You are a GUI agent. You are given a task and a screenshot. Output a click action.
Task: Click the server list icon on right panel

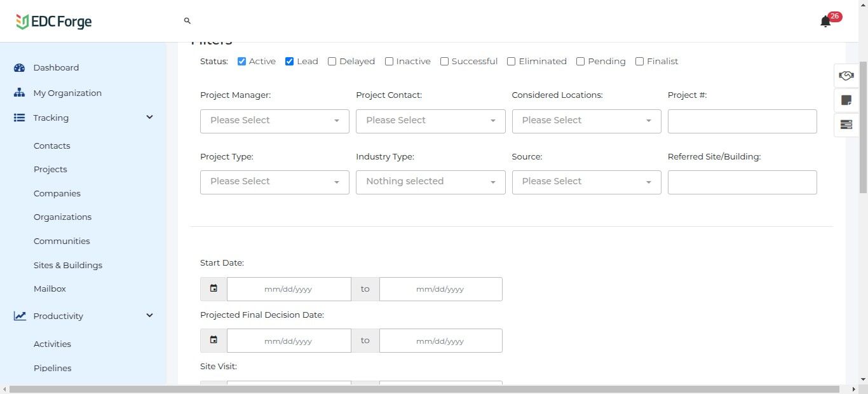point(846,125)
